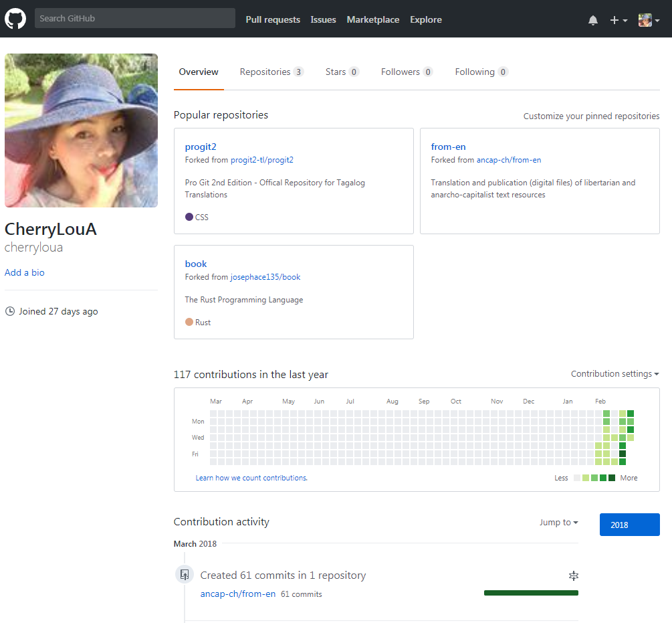
Task: Open Contribution settings dropdown
Action: [614, 374]
